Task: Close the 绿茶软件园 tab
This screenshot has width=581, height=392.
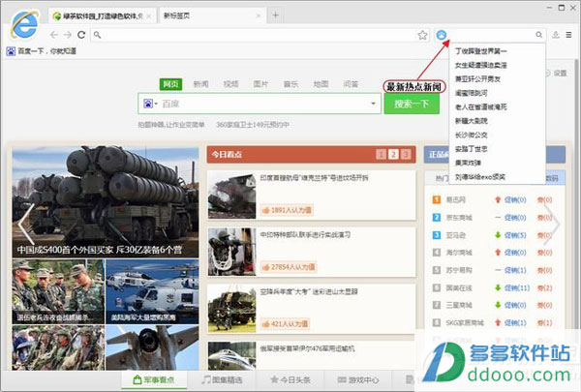Action: 148,15
